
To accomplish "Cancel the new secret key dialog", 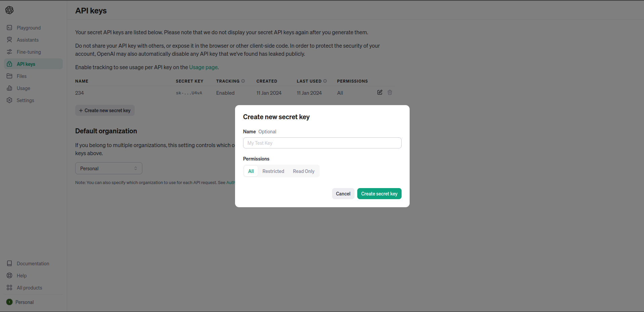I will (x=343, y=194).
